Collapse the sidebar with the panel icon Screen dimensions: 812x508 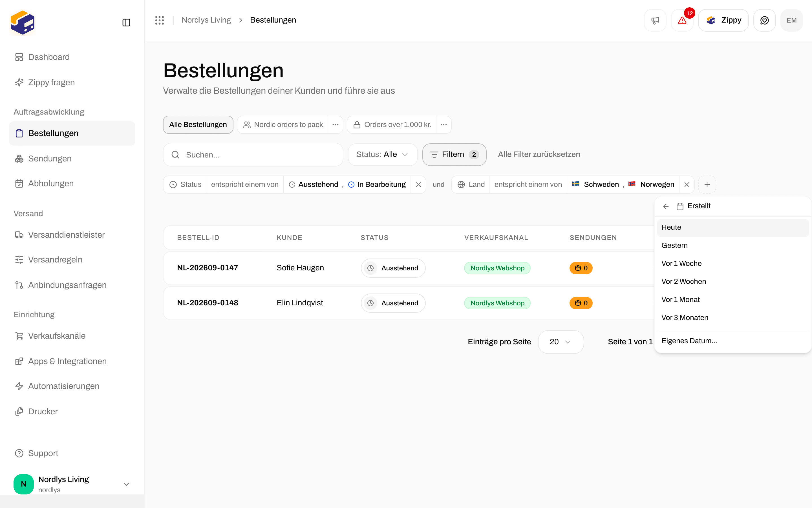pyautogui.click(x=126, y=23)
